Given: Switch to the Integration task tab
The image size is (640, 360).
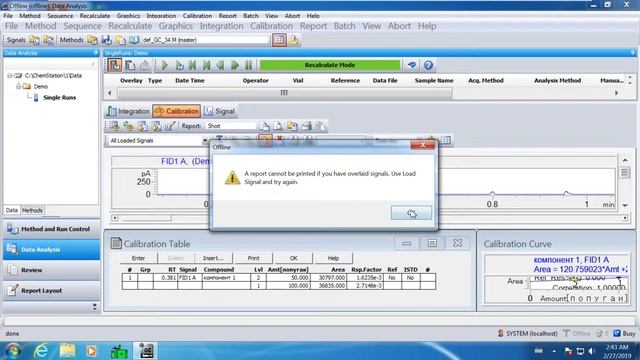Looking at the screenshot, I should point(128,111).
